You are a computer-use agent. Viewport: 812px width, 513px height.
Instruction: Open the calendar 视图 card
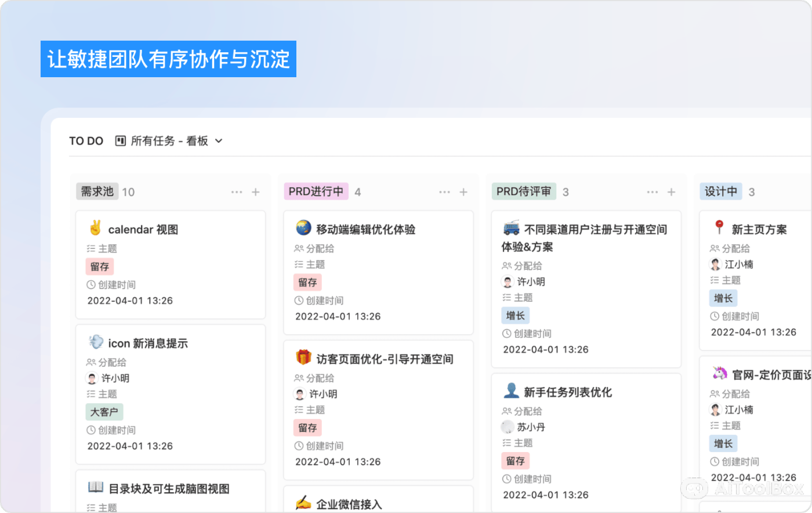[x=143, y=230]
